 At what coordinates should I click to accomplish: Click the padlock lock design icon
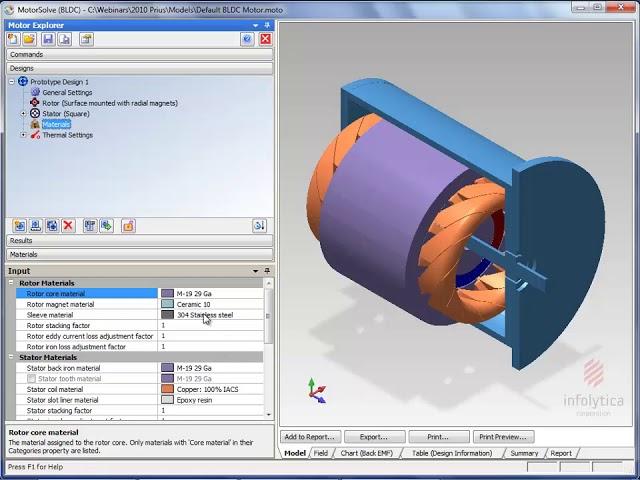(x=128, y=226)
